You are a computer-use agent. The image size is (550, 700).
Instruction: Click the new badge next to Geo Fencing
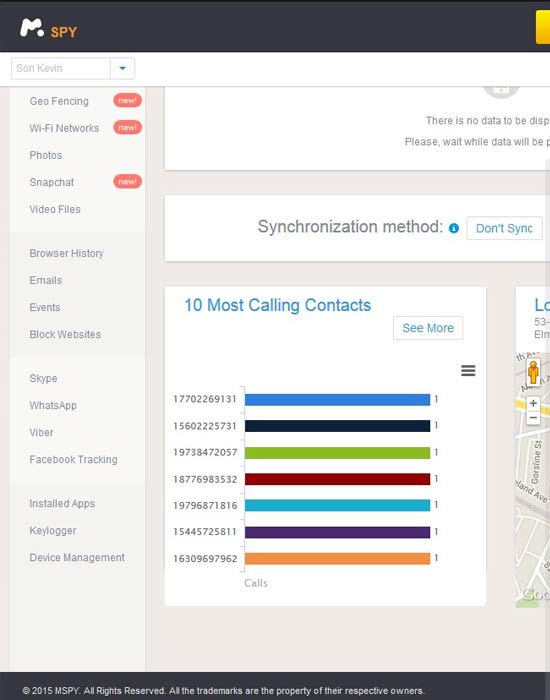127,100
